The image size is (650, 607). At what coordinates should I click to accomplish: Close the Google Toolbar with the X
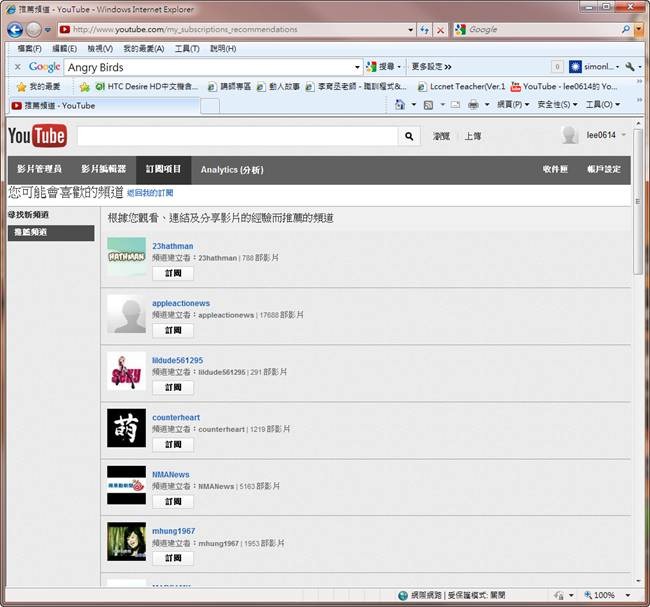point(17,67)
